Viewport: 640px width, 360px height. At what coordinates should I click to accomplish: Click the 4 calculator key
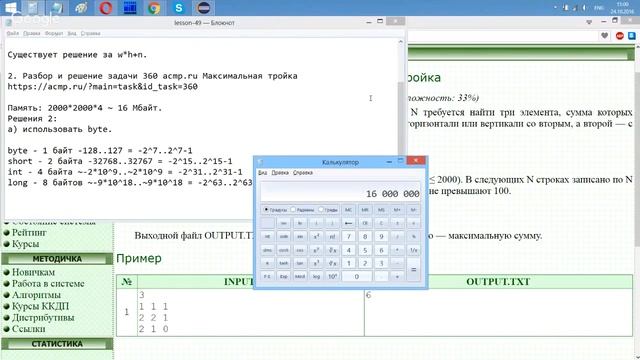pyautogui.click(x=348, y=250)
